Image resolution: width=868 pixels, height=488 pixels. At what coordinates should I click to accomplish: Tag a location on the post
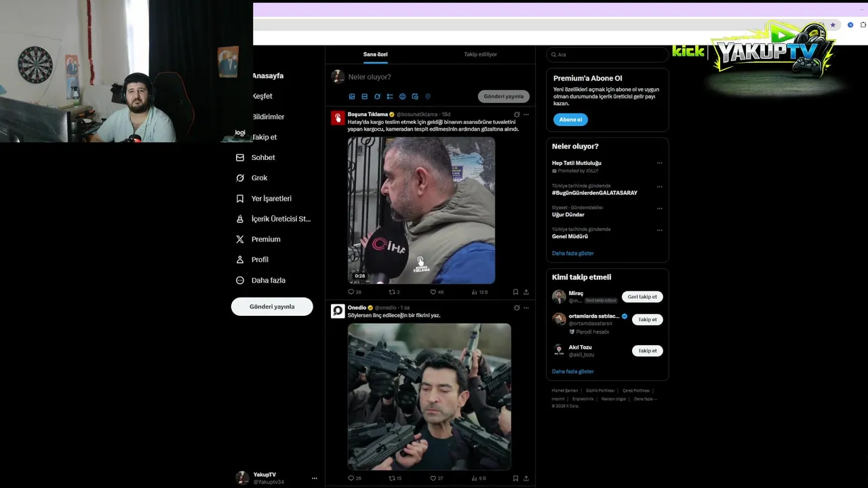click(427, 97)
